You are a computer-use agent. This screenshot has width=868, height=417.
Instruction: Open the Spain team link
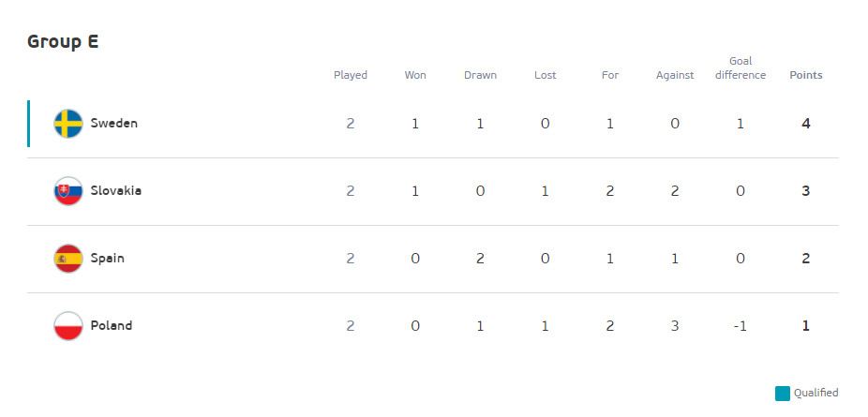point(108,259)
